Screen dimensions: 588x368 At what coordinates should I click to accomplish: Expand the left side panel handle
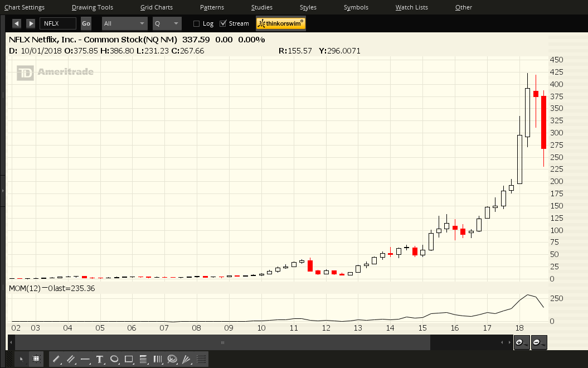pos(3,191)
